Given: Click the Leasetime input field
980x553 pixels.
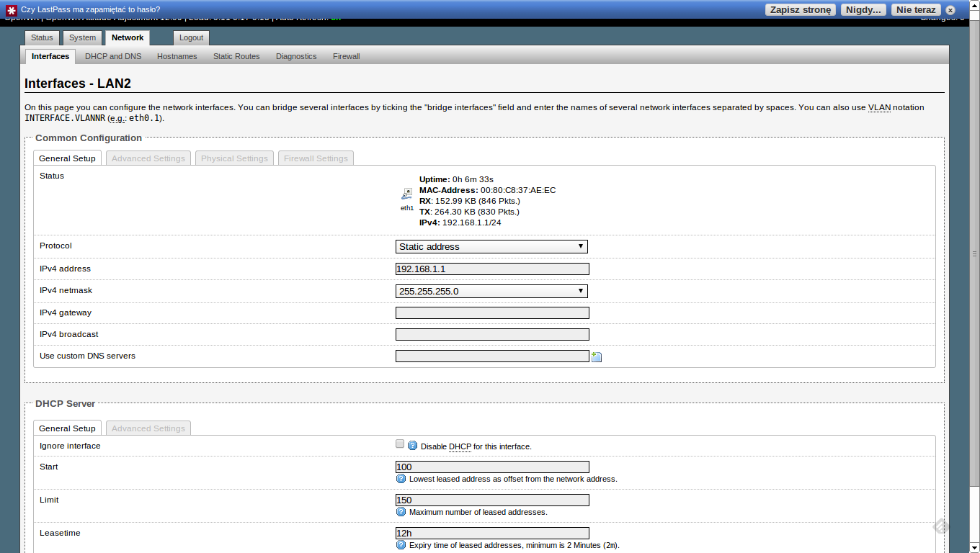Looking at the screenshot, I should point(492,533).
